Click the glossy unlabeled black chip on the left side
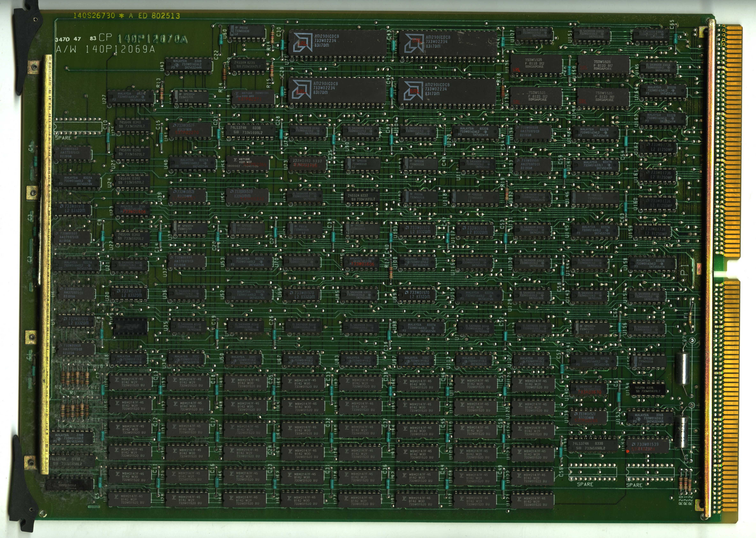The image size is (756, 538). (131, 327)
